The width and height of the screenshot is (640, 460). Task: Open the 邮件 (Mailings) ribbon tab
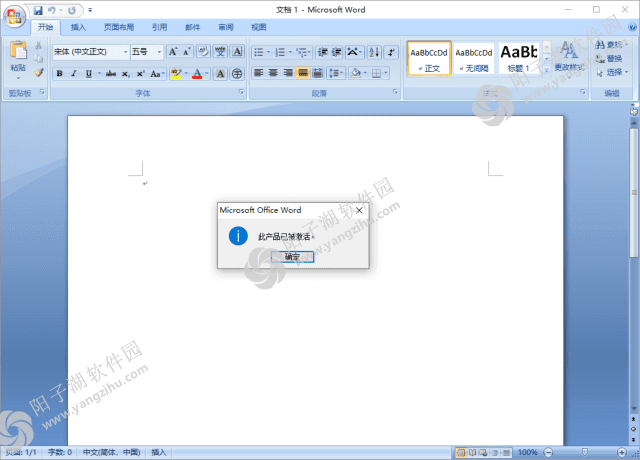coord(193,27)
